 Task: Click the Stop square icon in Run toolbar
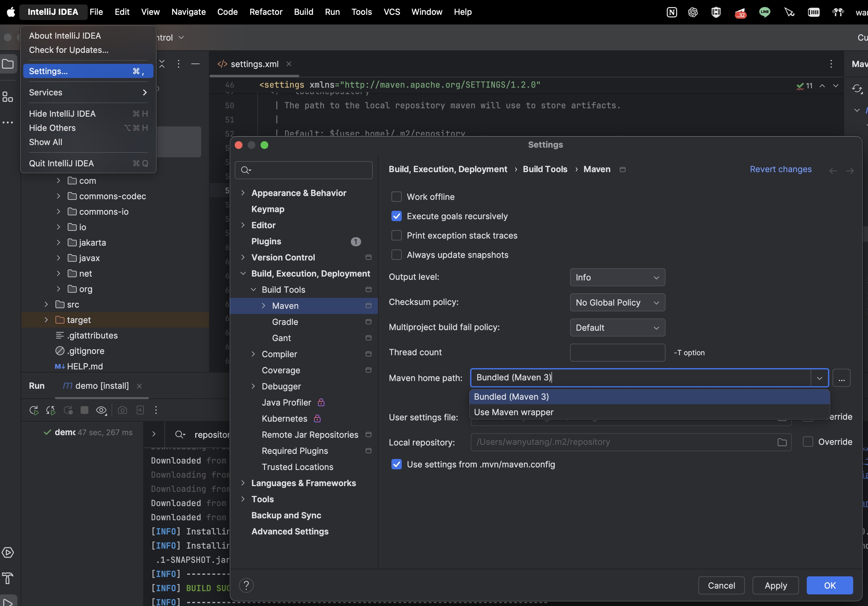(x=84, y=410)
